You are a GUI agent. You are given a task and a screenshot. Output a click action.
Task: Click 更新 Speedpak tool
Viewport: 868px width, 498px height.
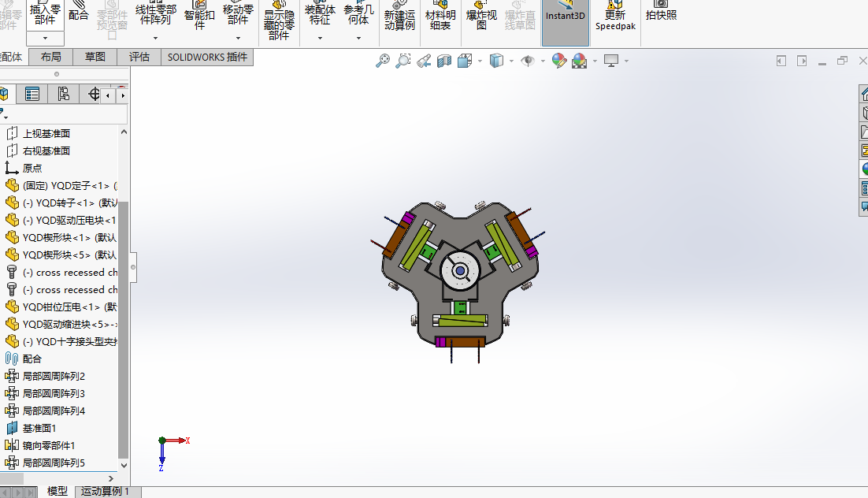coord(616,16)
